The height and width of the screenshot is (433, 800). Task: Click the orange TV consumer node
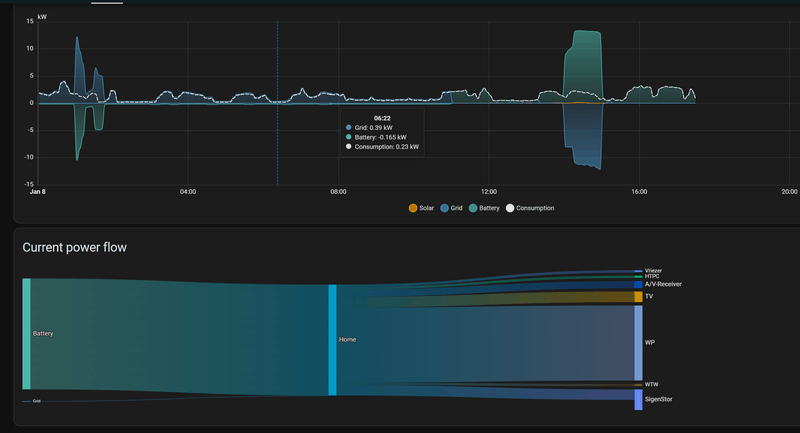tap(638, 296)
